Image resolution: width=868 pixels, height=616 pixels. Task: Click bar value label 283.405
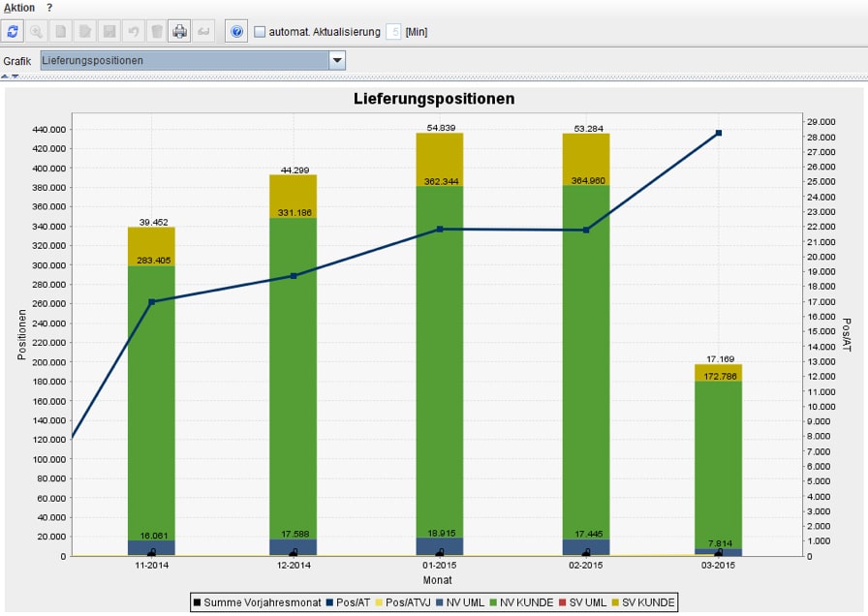(x=153, y=261)
